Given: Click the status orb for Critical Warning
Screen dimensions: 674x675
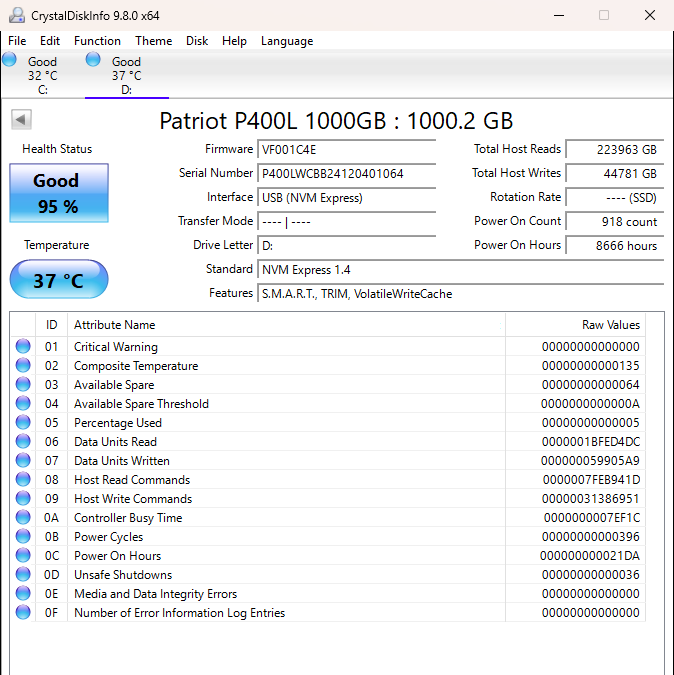Looking at the screenshot, I should tap(23, 346).
